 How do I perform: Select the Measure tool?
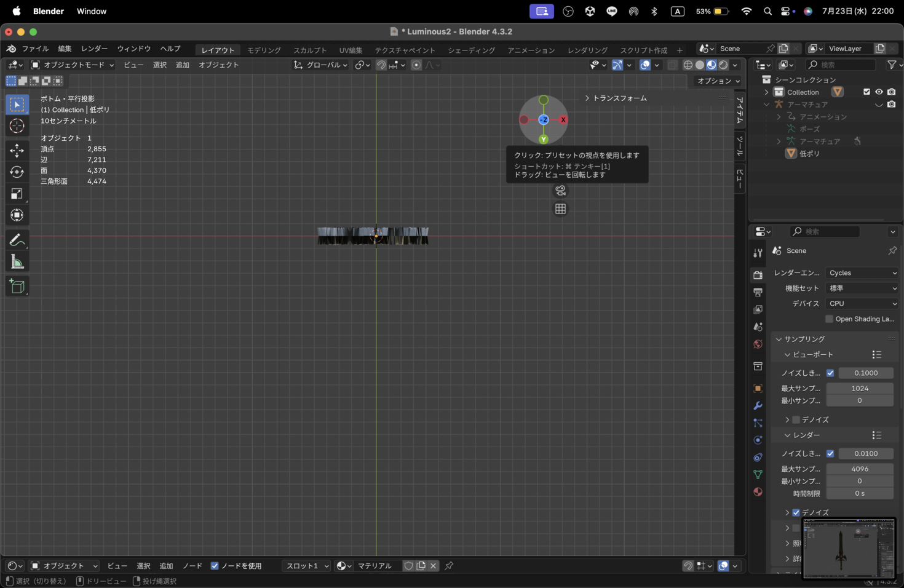pyautogui.click(x=17, y=261)
